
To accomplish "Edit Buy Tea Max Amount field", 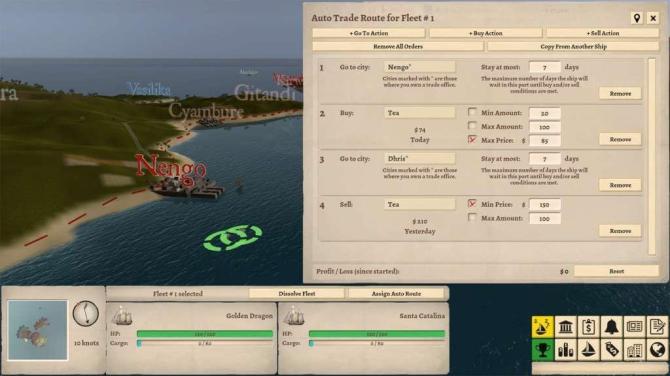I will (545, 127).
